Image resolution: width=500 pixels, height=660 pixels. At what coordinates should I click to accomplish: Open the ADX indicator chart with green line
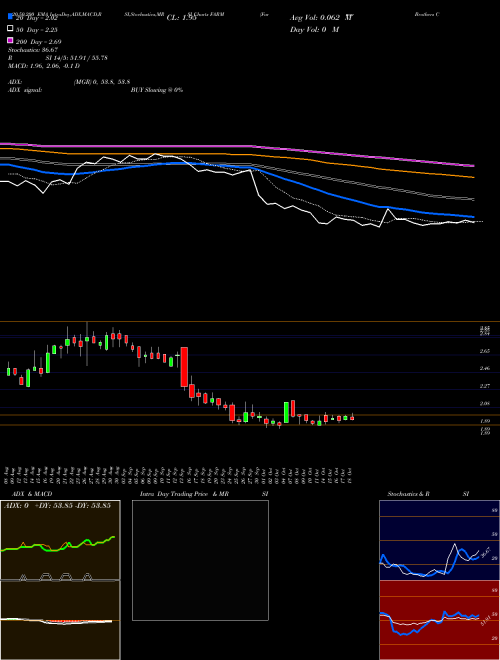(60, 540)
